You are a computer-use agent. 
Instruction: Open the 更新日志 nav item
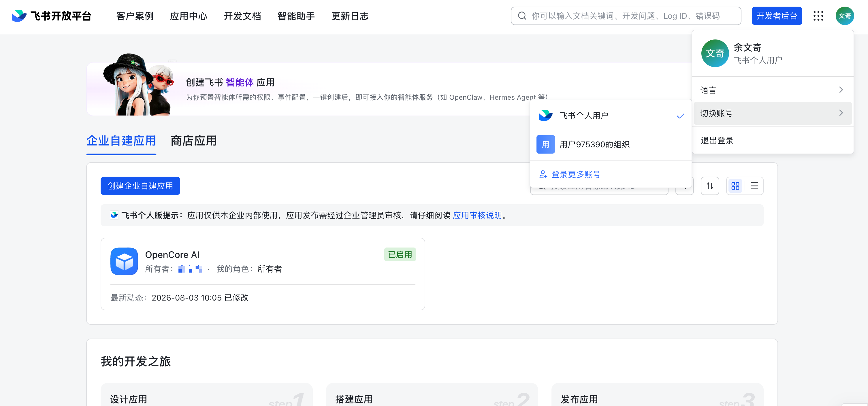(x=350, y=16)
